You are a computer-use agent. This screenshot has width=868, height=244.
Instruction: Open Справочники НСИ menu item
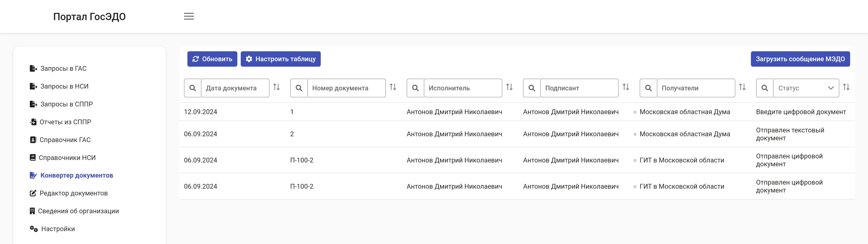[x=67, y=158]
